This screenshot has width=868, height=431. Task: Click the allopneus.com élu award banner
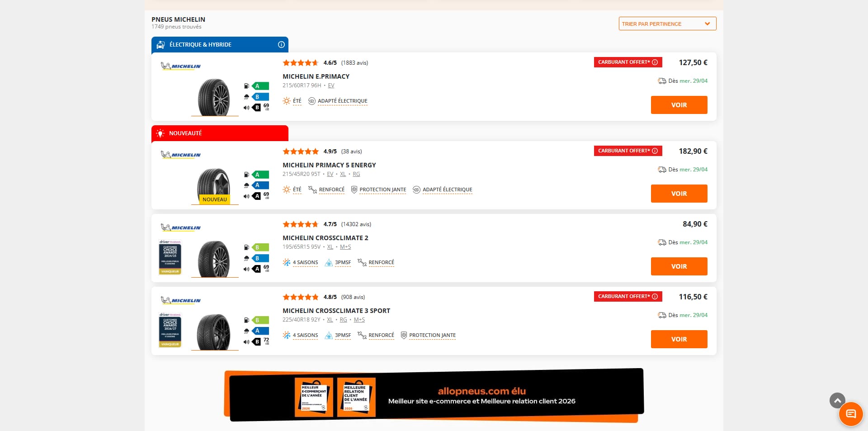pyautogui.click(x=434, y=396)
